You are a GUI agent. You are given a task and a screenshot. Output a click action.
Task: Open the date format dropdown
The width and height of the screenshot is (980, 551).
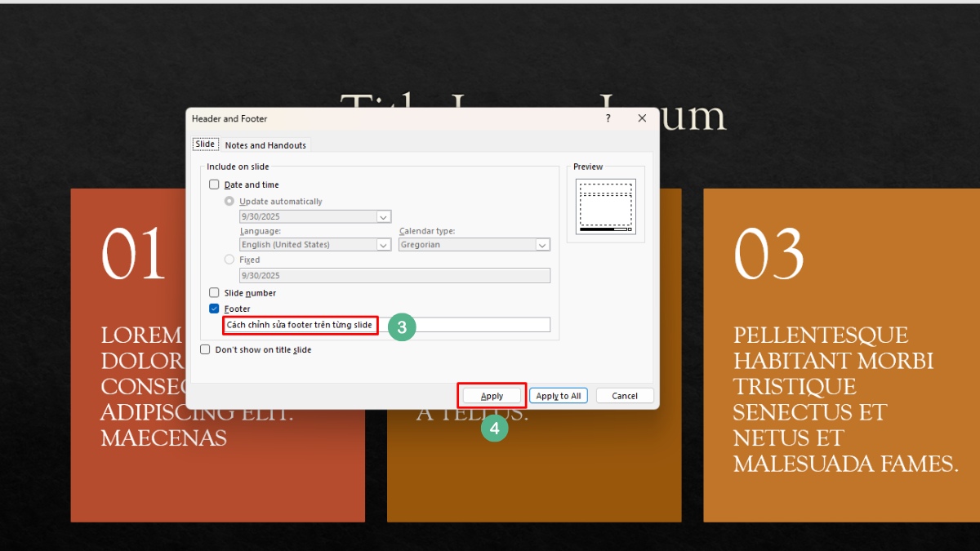coord(384,216)
